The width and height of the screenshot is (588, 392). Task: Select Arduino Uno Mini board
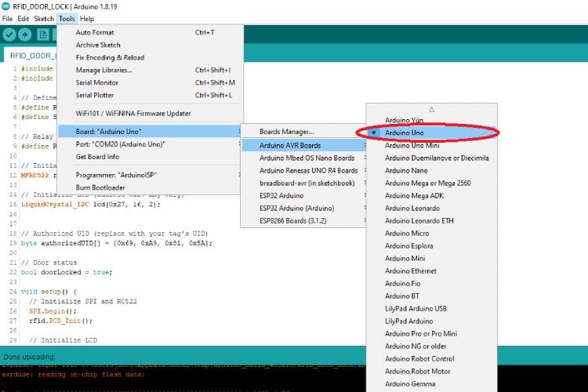432,146
